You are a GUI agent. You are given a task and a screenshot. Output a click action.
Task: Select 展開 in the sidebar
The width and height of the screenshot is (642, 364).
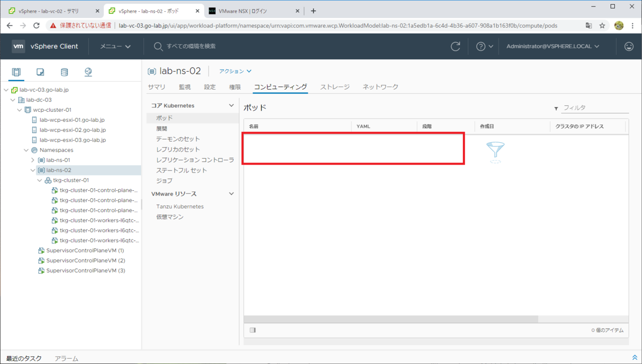click(162, 129)
